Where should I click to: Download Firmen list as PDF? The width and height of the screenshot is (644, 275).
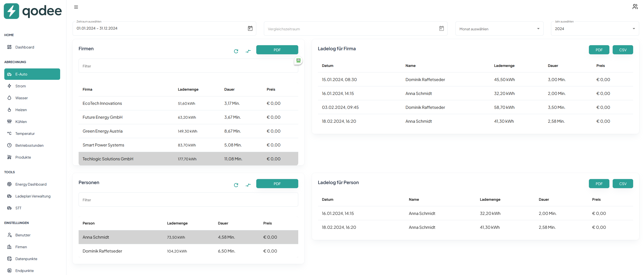[x=277, y=50]
